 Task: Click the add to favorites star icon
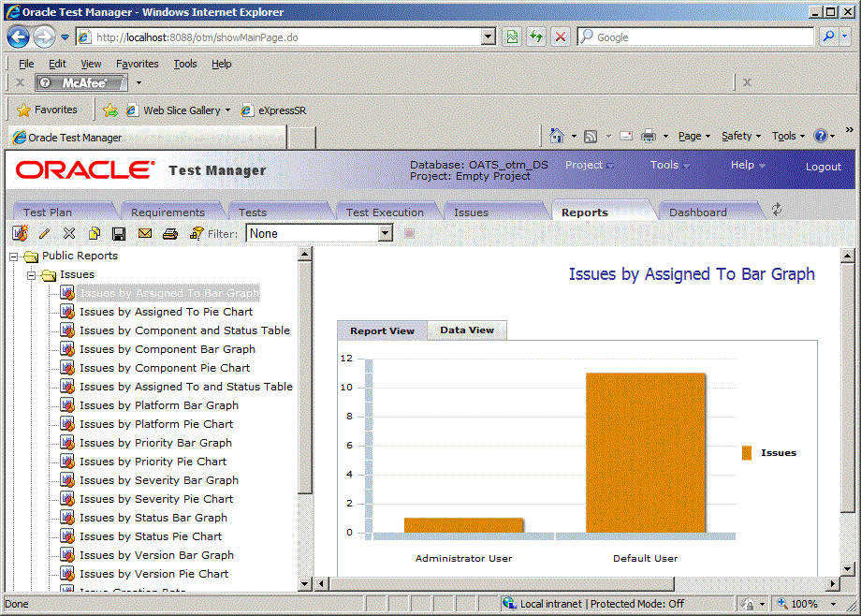(x=110, y=110)
